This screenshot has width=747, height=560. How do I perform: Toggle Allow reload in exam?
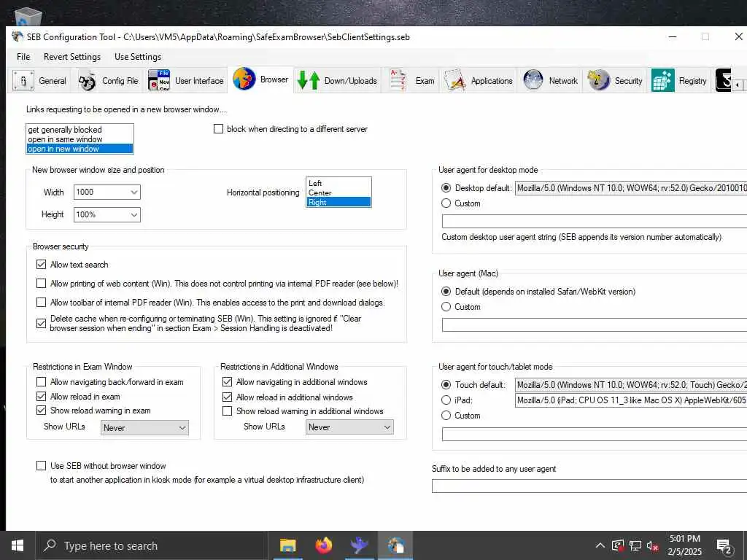42,396
